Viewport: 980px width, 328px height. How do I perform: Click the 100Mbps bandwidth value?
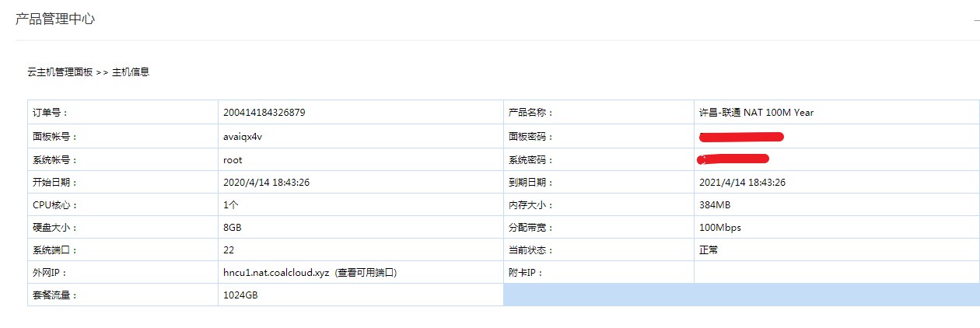pos(720,228)
